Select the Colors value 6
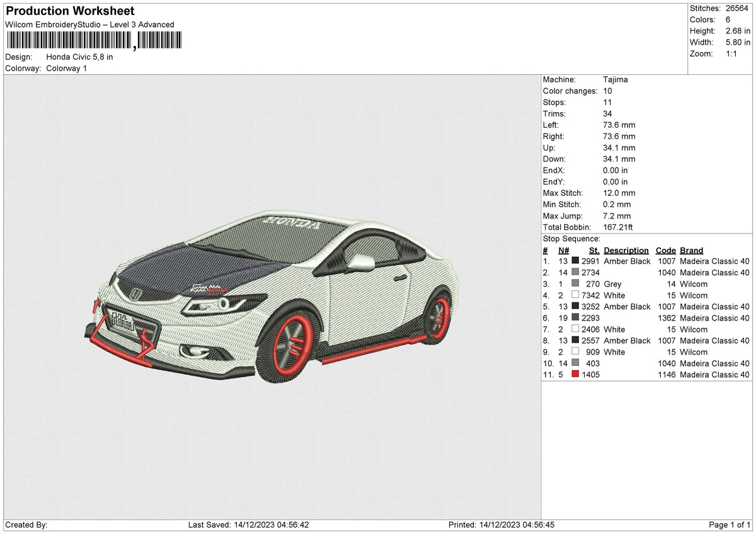This screenshot has width=756, height=534. point(728,20)
